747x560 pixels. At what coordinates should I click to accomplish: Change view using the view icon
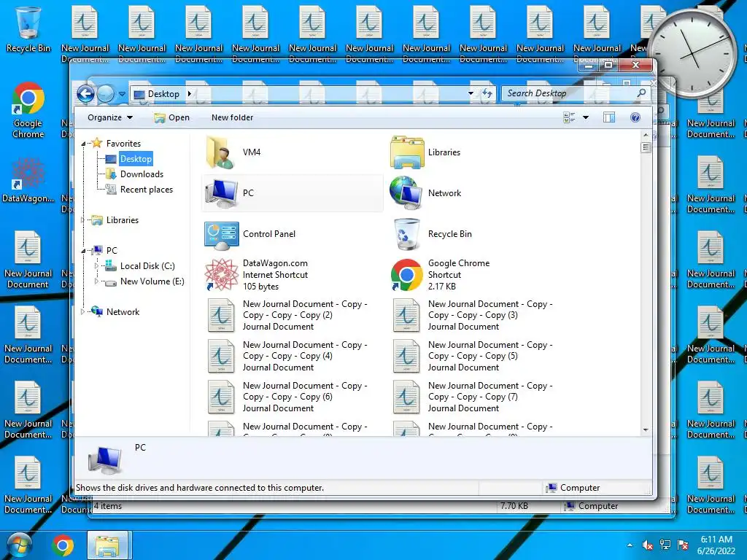coord(569,117)
